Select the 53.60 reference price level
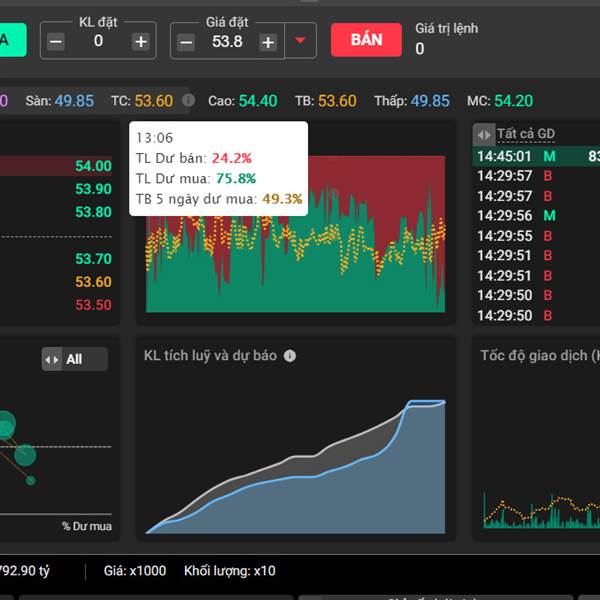The width and height of the screenshot is (600, 600). pos(93,282)
